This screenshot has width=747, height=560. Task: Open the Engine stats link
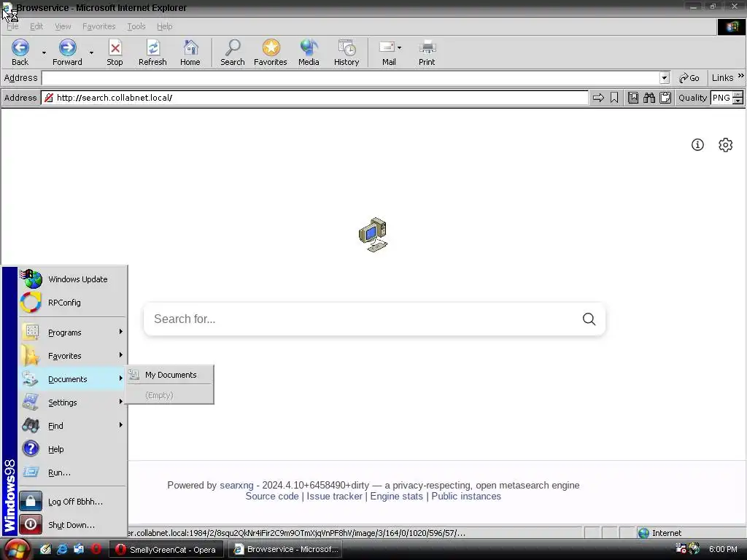tap(396, 496)
